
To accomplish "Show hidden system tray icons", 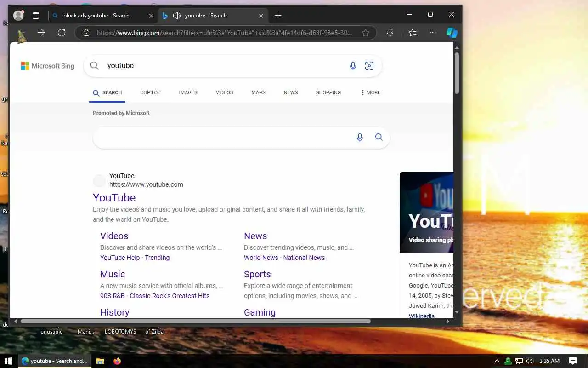I will [x=497, y=361].
